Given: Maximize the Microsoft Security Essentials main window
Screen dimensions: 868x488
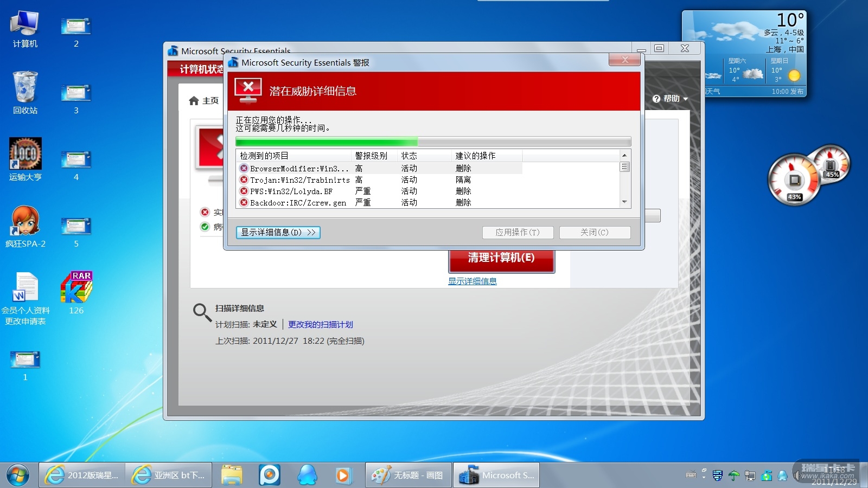Looking at the screenshot, I should tap(659, 49).
